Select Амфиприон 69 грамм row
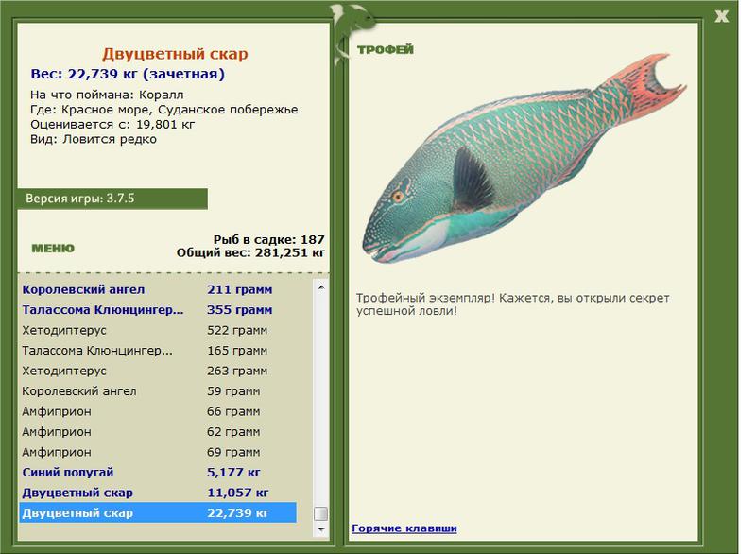This screenshot has width=756, height=554. pos(158,452)
